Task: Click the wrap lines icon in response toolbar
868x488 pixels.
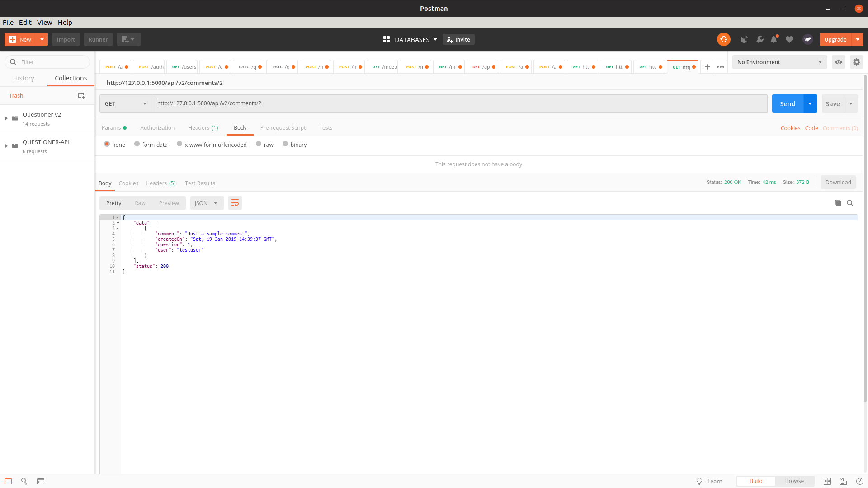Action: coord(235,203)
